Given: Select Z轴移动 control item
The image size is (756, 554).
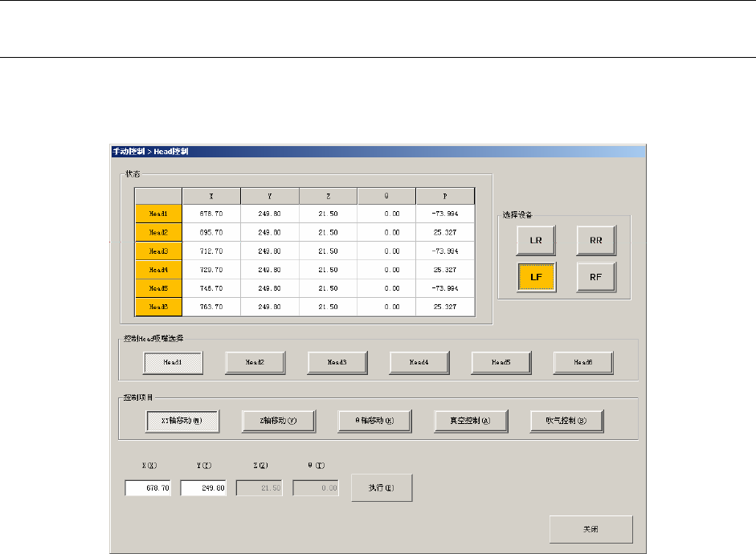Looking at the screenshot, I should pyautogui.click(x=279, y=421).
